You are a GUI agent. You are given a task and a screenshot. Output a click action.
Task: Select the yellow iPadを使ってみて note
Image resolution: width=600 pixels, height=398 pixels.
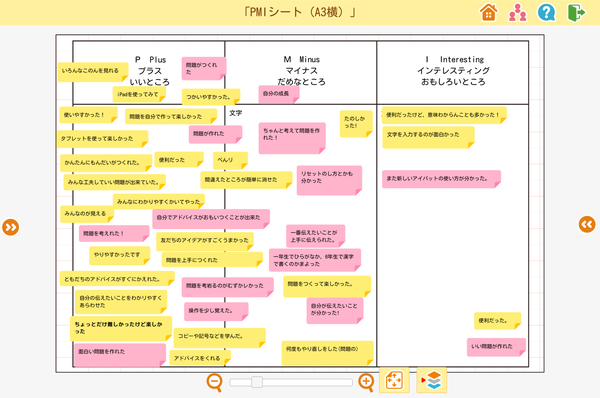click(x=139, y=94)
